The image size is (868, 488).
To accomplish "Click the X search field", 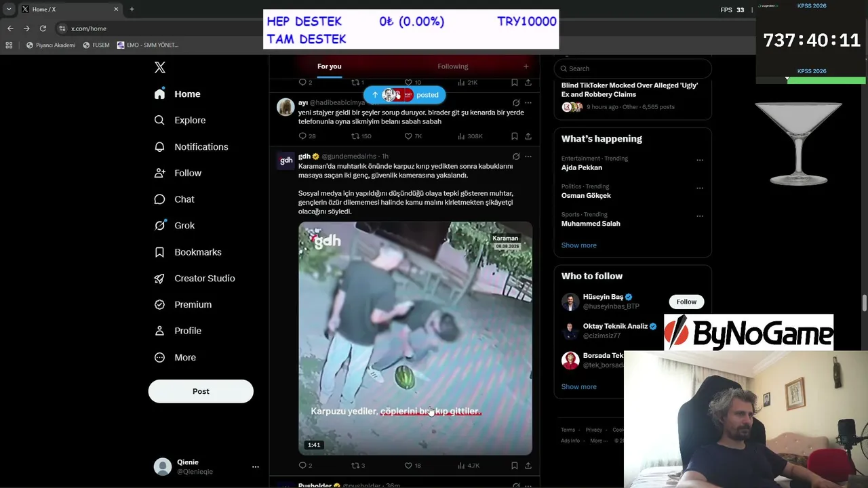I will 633,68.
